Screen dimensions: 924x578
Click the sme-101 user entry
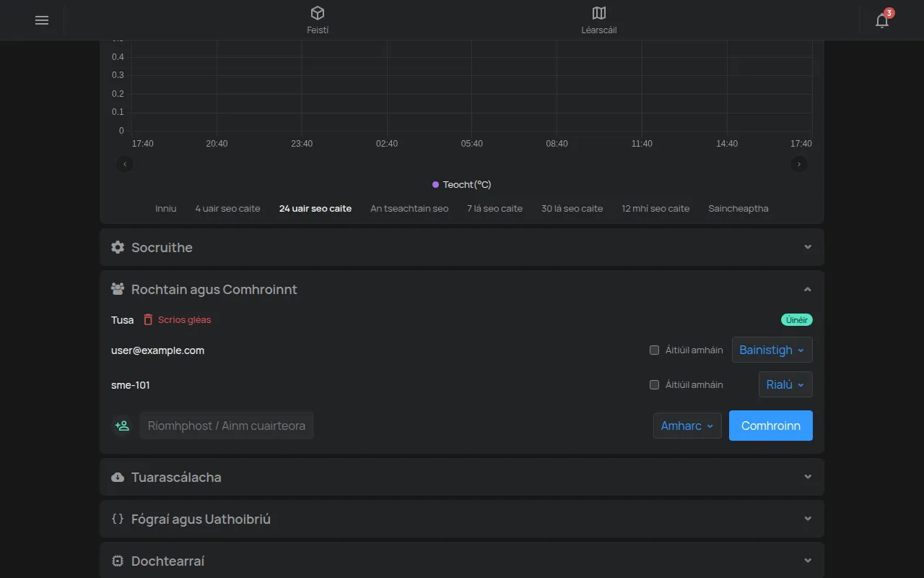tap(131, 385)
